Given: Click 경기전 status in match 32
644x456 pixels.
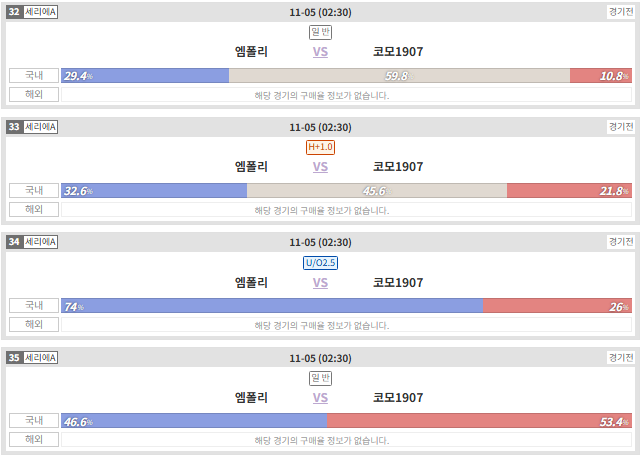Looking at the screenshot, I should tap(621, 12).
